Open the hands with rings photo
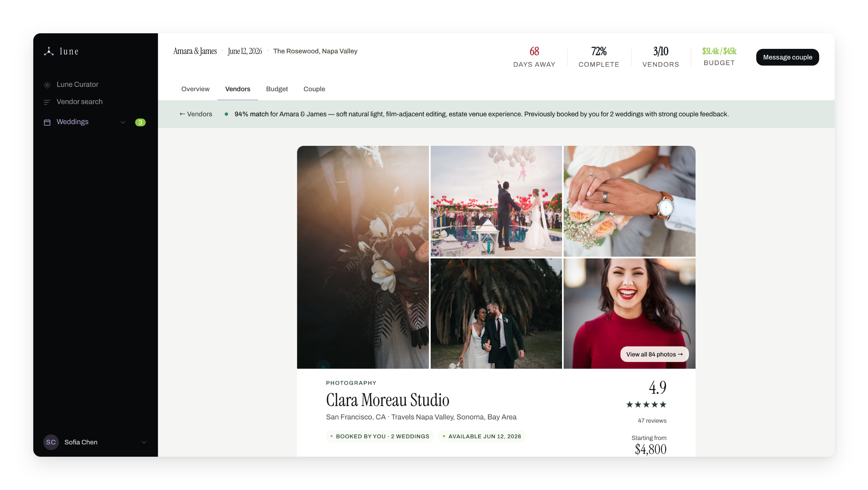 point(630,201)
